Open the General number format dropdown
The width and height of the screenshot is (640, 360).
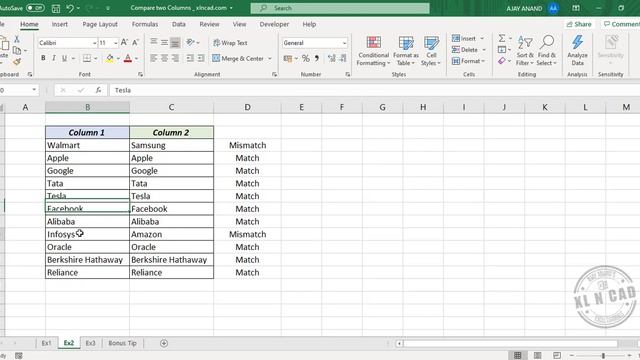[344, 43]
